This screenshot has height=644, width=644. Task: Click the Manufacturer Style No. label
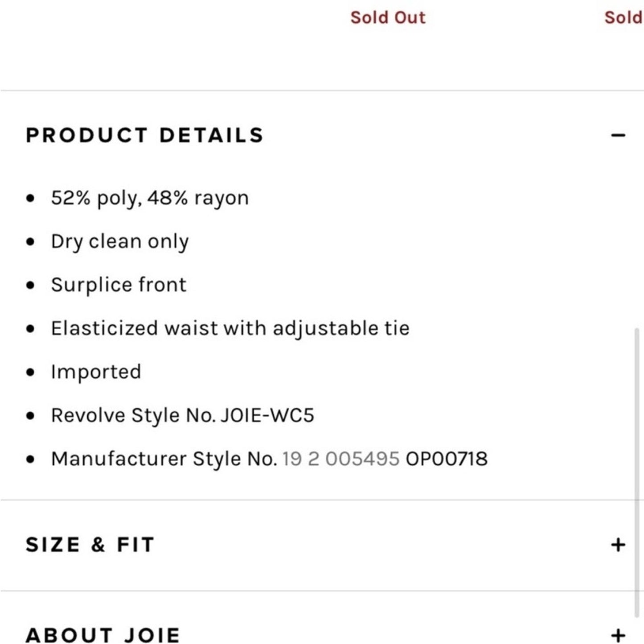point(164,459)
